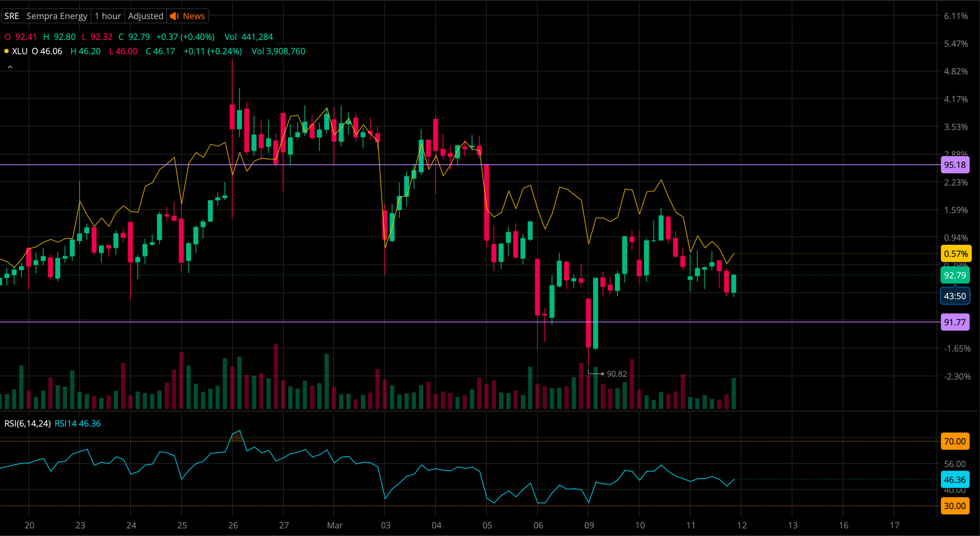Select the XLU comparison legend label
Screen dimensions: 980x536
(20, 51)
